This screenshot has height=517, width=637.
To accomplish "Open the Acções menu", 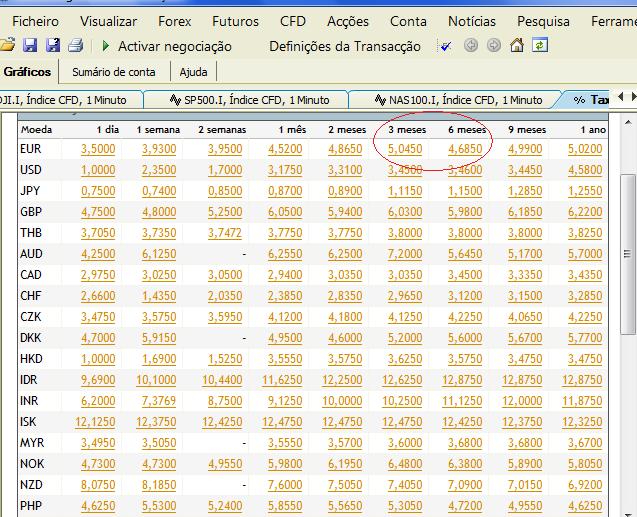I will (x=348, y=21).
